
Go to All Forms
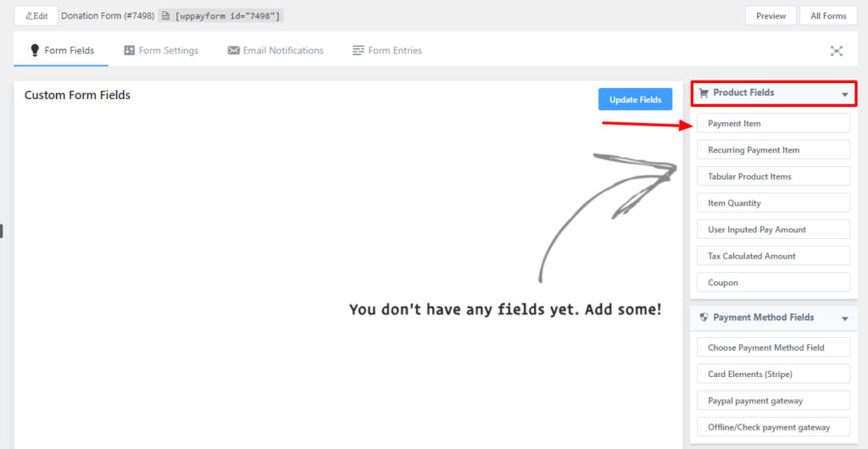(x=828, y=16)
